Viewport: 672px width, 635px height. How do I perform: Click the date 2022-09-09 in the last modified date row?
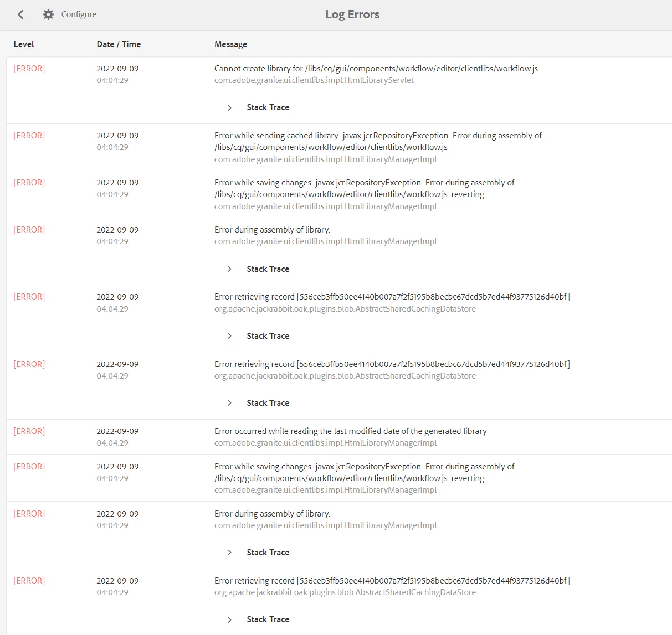coord(117,431)
